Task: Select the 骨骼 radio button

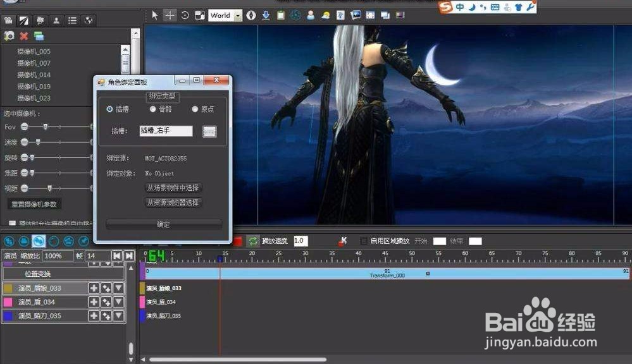Action: click(152, 109)
